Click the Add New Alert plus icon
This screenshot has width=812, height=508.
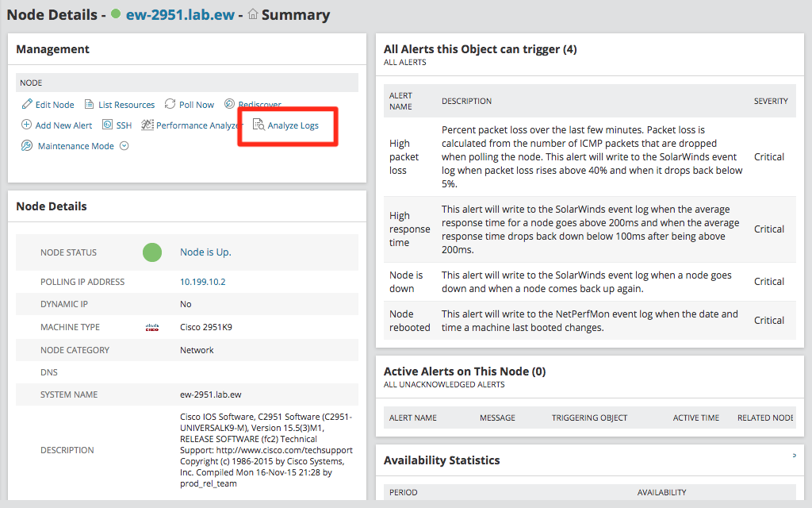click(x=27, y=125)
